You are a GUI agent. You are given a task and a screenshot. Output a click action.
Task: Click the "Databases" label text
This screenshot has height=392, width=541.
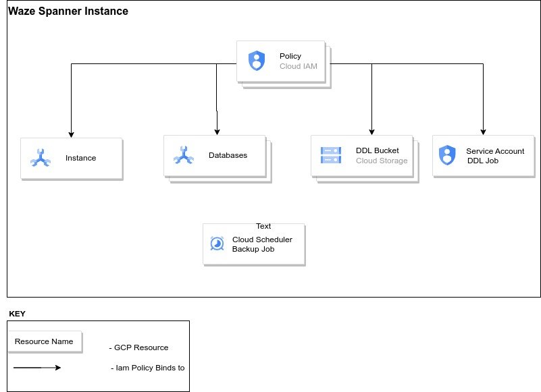pyautogui.click(x=228, y=155)
